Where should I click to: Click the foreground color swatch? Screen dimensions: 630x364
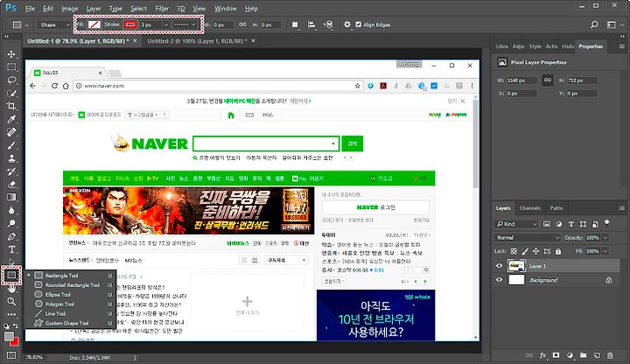coord(9,337)
